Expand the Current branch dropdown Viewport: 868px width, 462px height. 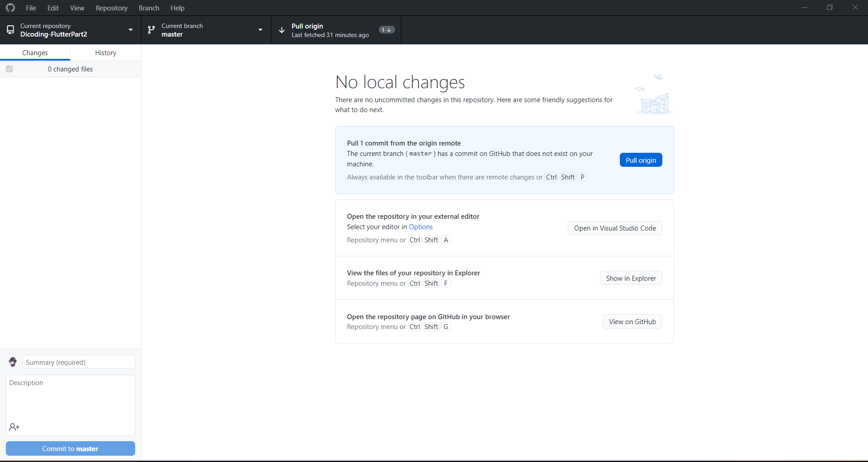pos(260,29)
